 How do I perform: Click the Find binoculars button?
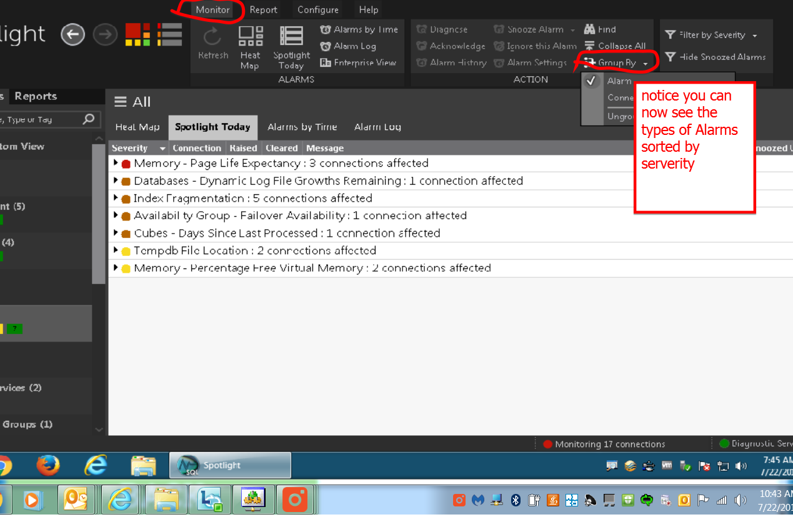click(x=600, y=29)
